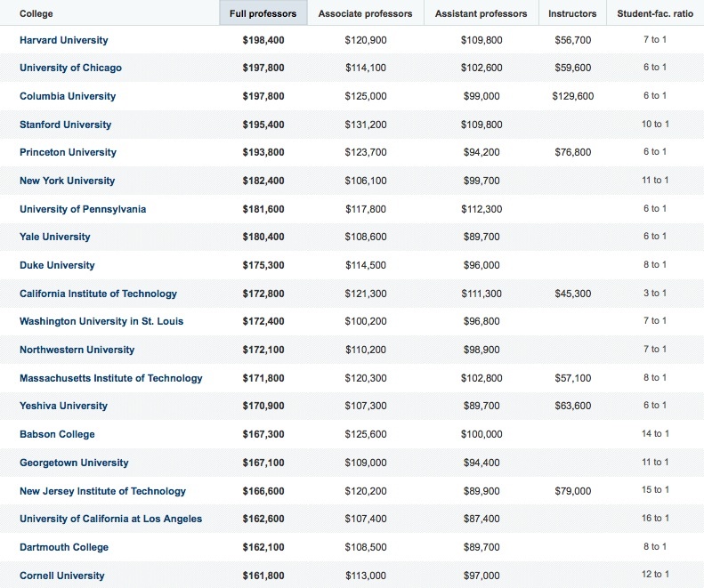Screen dimensions: 704x588
Task: Sort table by Full professors column
Action: pyautogui.click(x=263, y=13)
